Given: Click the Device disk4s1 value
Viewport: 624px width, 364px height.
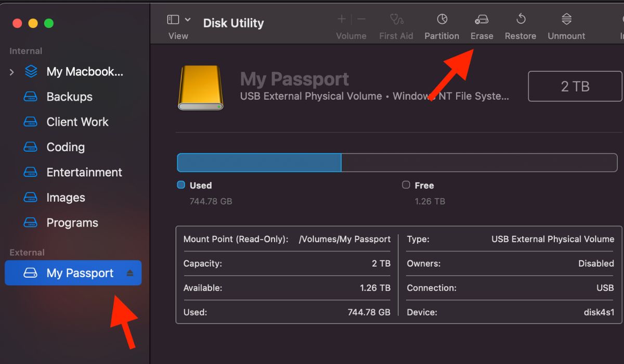Looking at the screenshot, I should [x=599, y=313].
